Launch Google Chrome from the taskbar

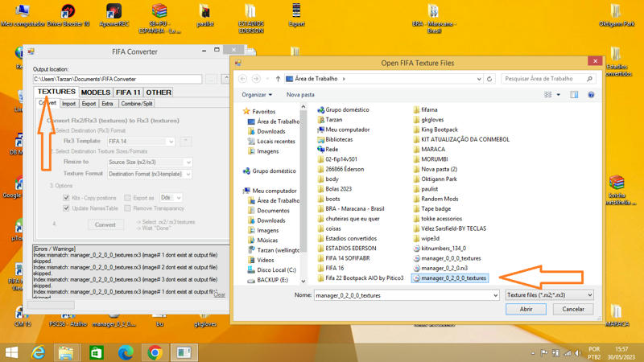coord(155,352)
